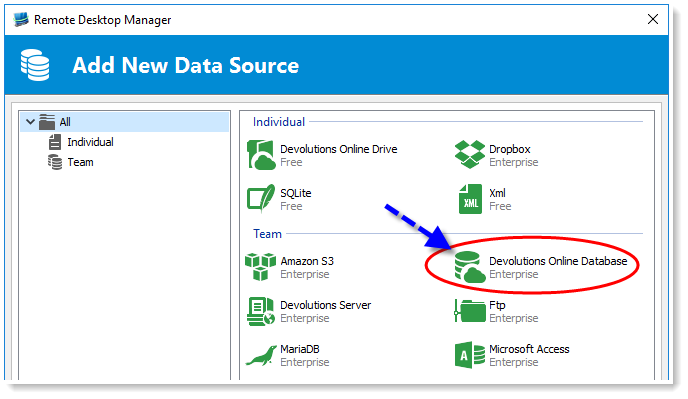Choose the Amazon S3 label
This screenshot has width=688, height=399.
click(307, 261)
